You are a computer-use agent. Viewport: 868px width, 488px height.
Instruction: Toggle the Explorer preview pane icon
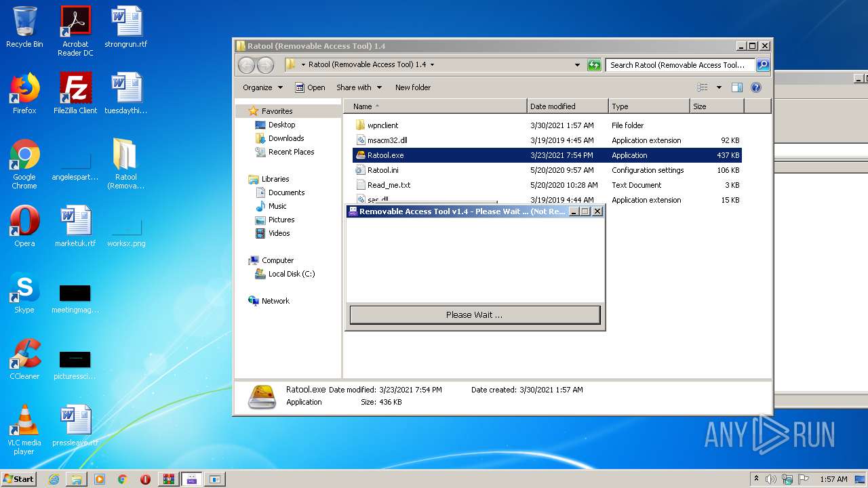[737, 87]
